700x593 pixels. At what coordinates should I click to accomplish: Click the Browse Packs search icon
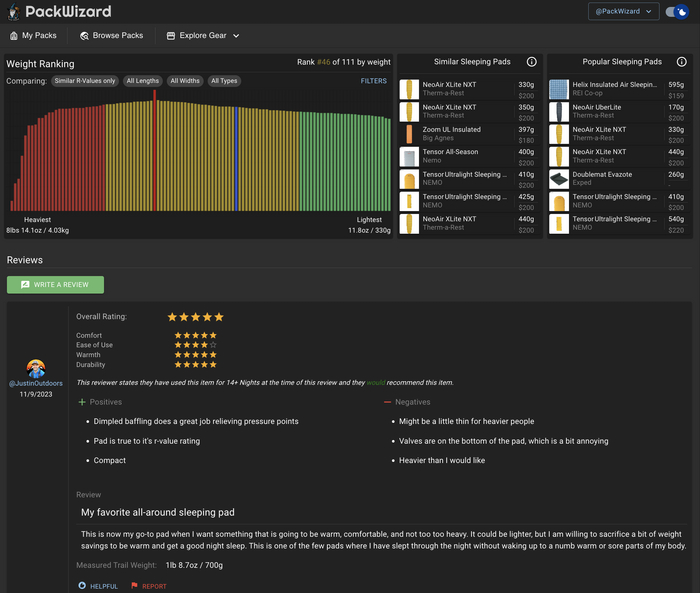[x=84, y=36]
